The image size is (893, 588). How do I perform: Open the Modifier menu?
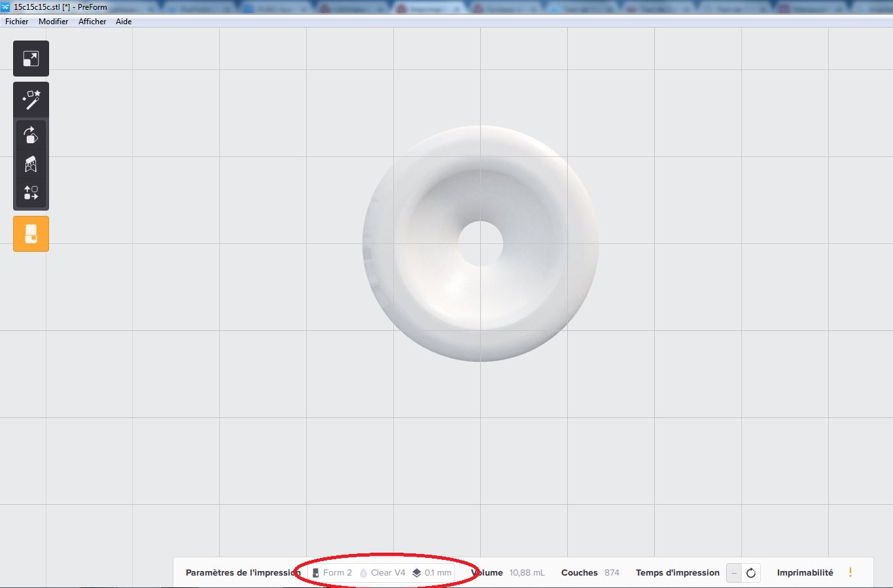point(53,22)
